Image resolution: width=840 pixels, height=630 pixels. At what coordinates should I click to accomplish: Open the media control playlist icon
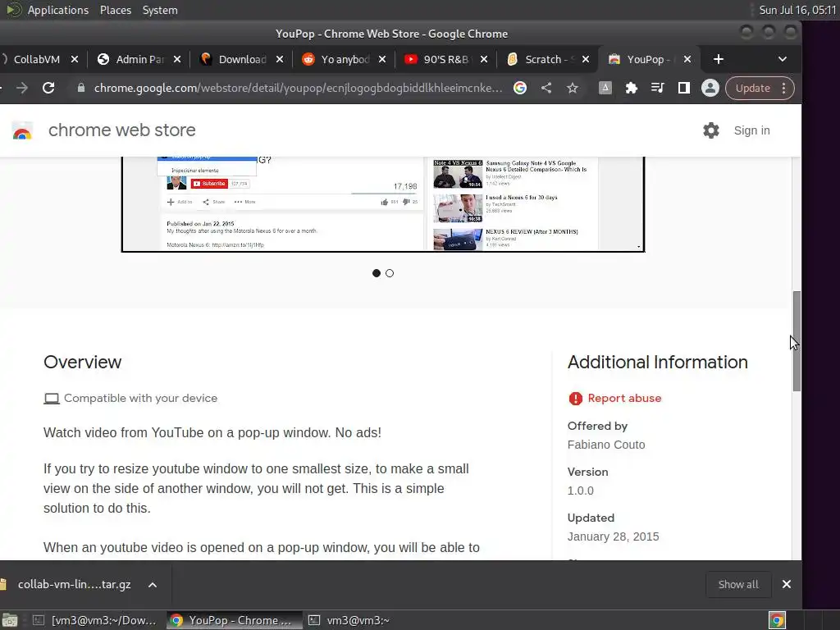pos(657,88)
